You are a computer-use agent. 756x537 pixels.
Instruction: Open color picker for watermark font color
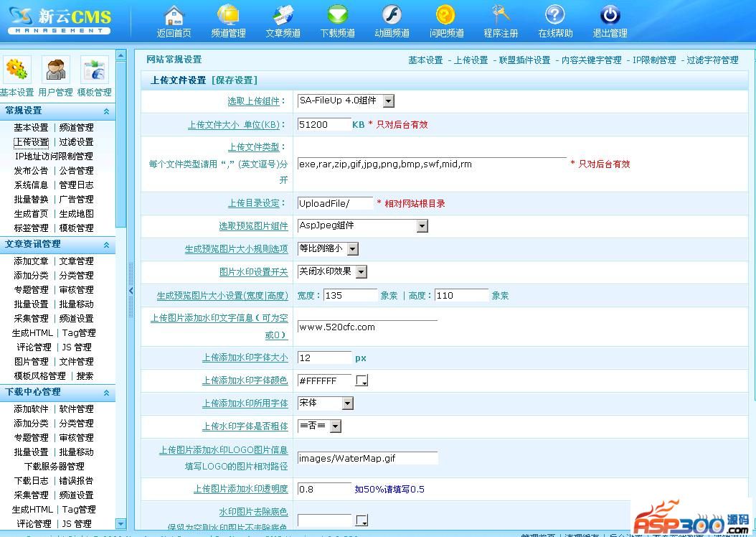pyautogui.click(x=362, y=380)
